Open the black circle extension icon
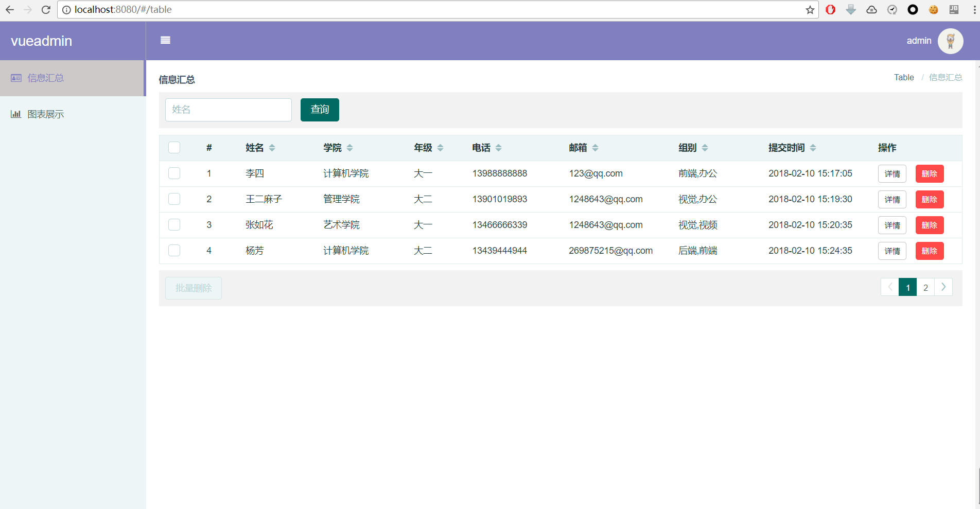 [x=913, y=10]
